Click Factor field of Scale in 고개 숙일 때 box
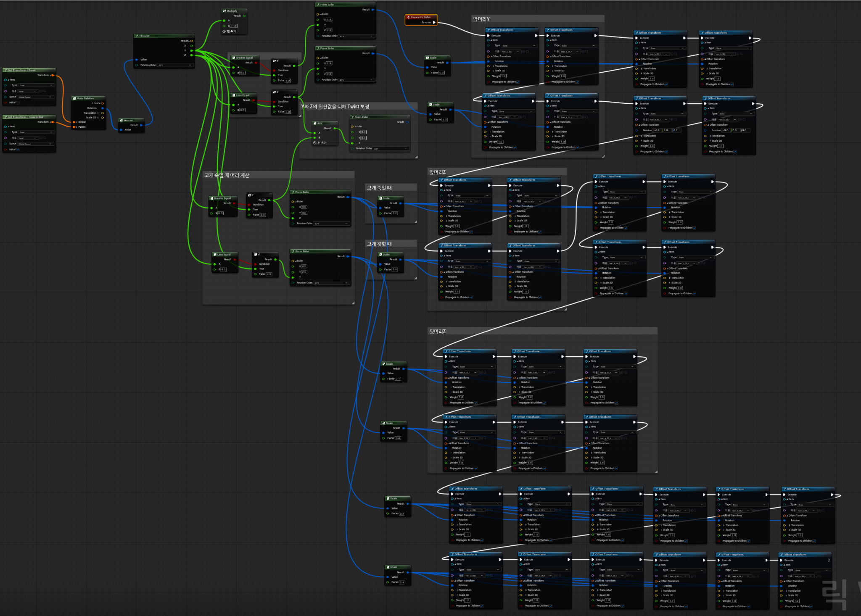Screen dimensions: 861x616 tap(394, 213)
